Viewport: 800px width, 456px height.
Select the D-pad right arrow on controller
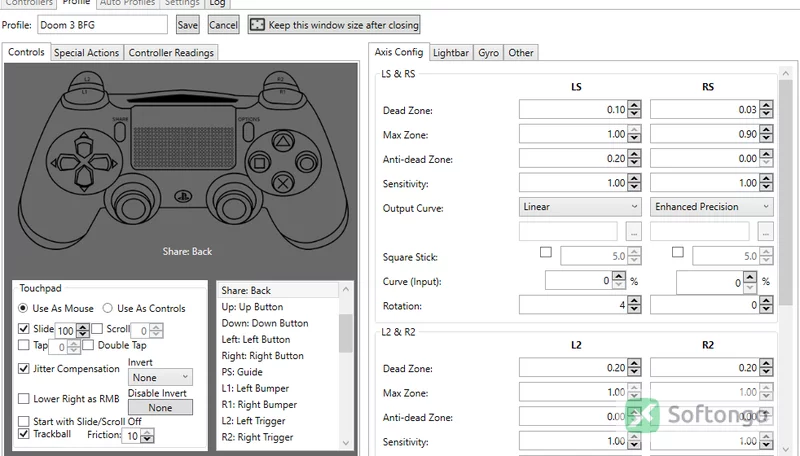click(105, 163)
